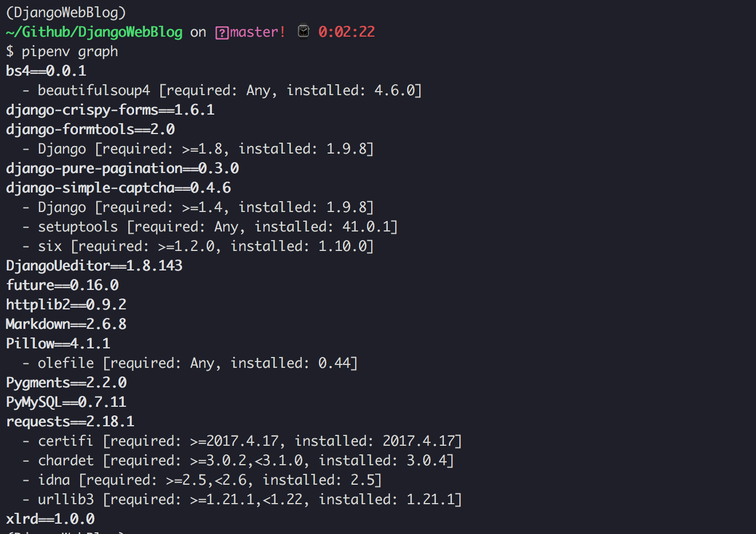Image resolution: width=756 pixels, height=534 pixels.
Task: Click the xlrd==1.0.0 package line
Action: pos(50,519)
